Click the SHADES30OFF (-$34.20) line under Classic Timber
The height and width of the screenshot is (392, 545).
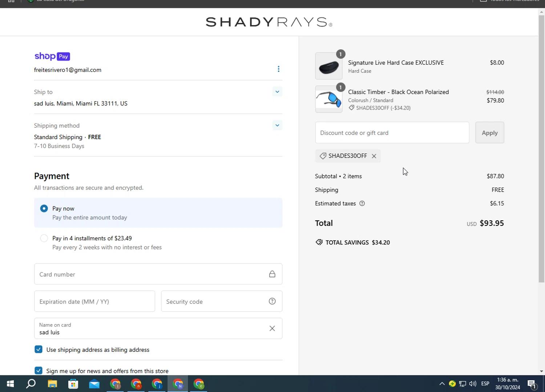[x=379, y=108]
